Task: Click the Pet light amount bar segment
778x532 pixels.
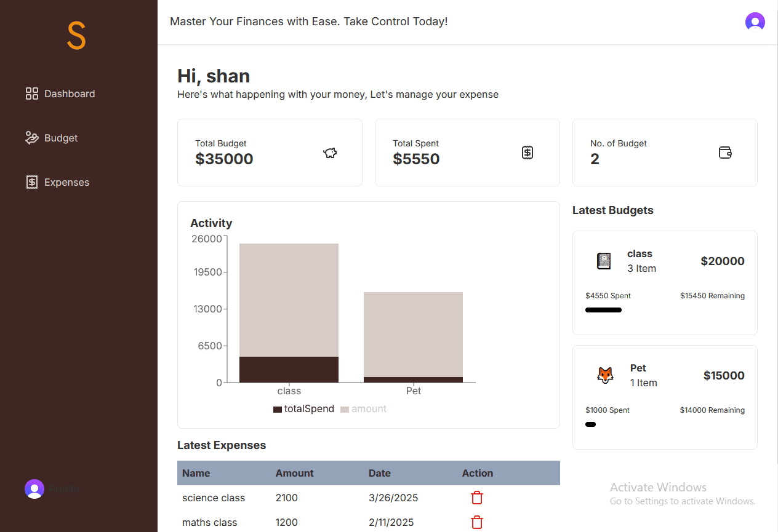Action: pyautogui.click(x=413, y=335)
